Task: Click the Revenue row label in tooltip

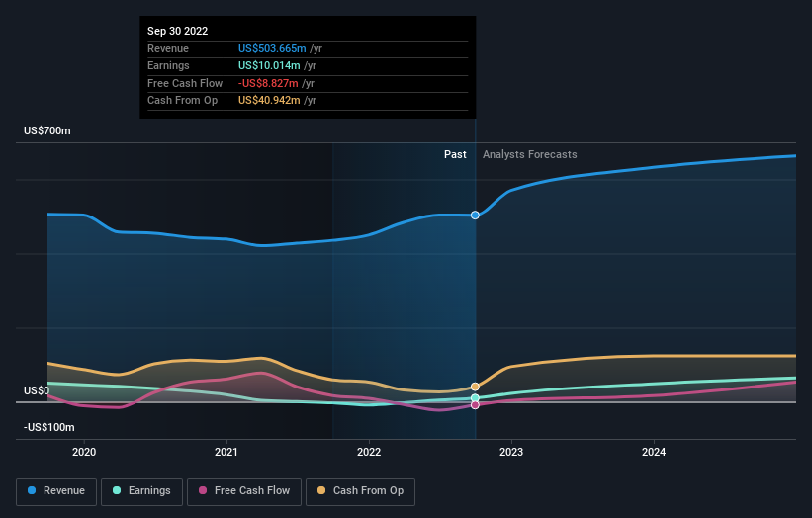Action: pos(168,48)
